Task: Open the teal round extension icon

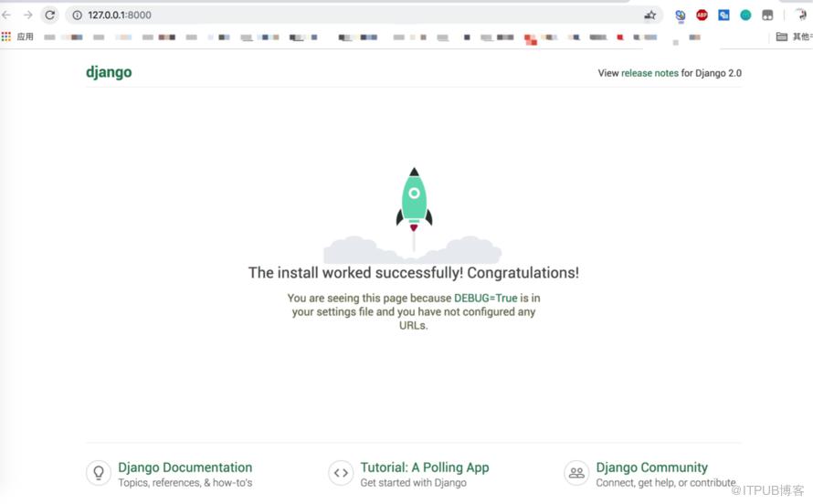Action: pos(745,15)
